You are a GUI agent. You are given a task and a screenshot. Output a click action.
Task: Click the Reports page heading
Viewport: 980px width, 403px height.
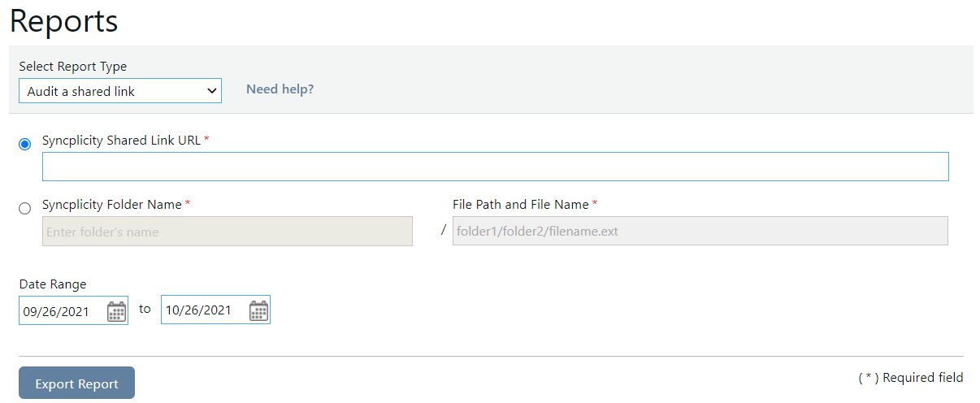pos(64,21)
